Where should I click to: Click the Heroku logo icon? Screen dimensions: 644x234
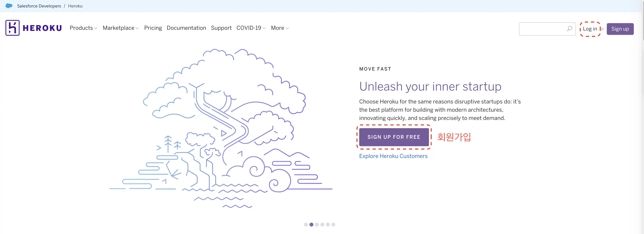click(12, 28)
